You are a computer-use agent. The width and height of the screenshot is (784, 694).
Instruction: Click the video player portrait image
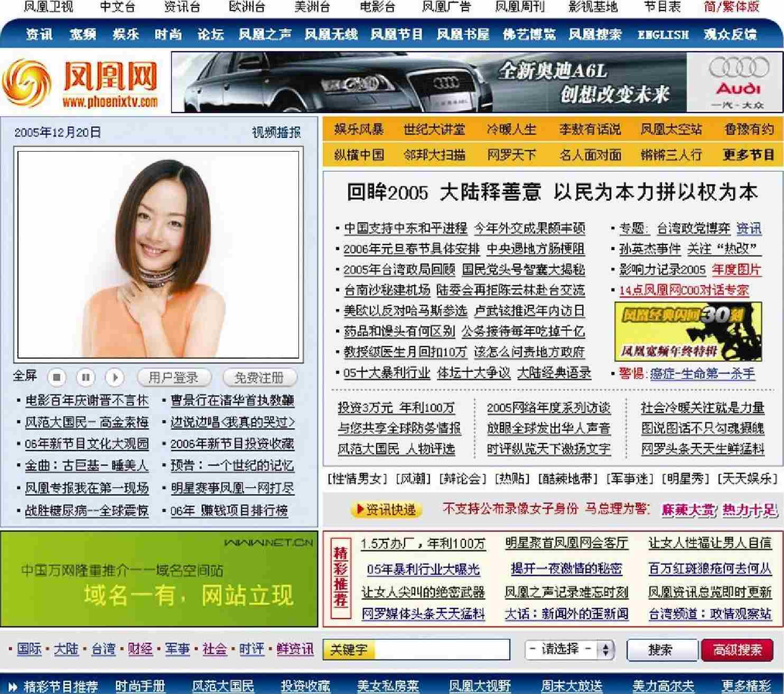pos(158,255)
